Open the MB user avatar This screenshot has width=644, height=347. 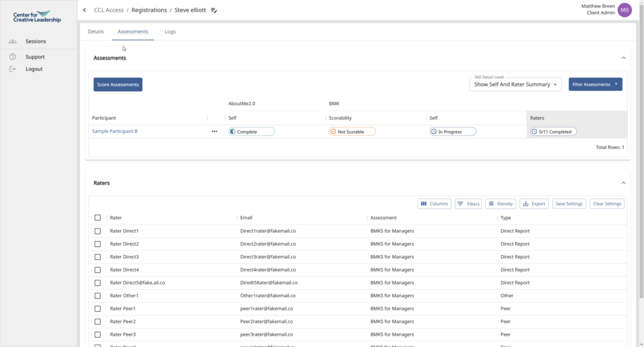(625, 10)
